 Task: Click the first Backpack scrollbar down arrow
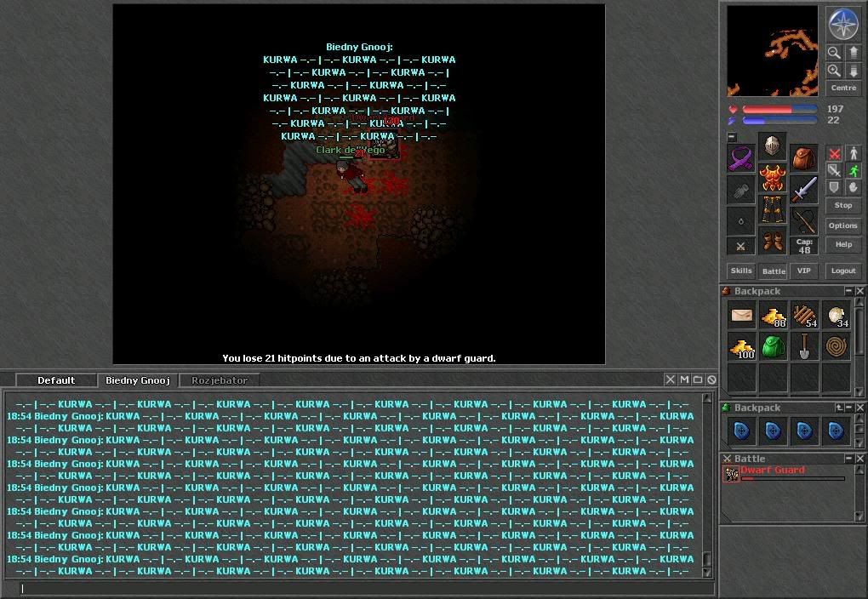[859, 391]
